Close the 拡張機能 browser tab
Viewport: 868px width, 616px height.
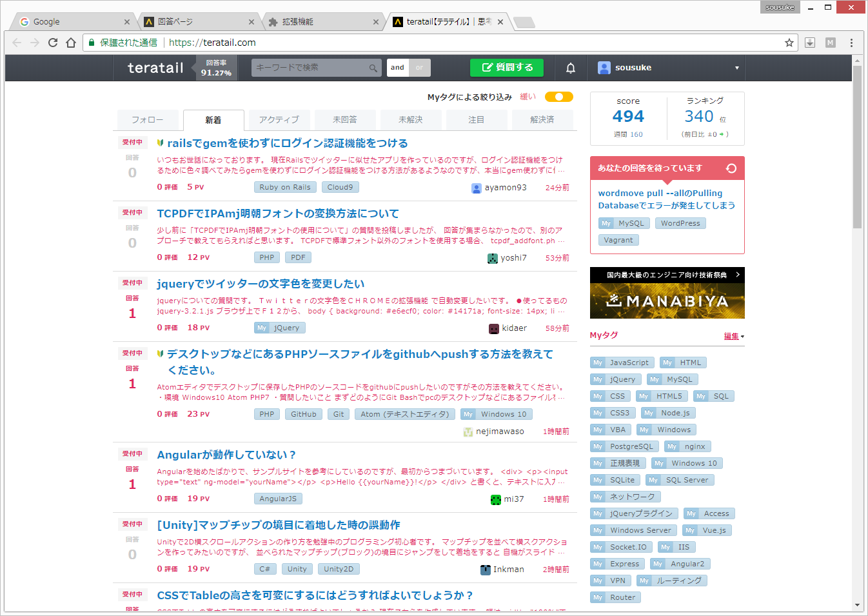tap(376, 22)
